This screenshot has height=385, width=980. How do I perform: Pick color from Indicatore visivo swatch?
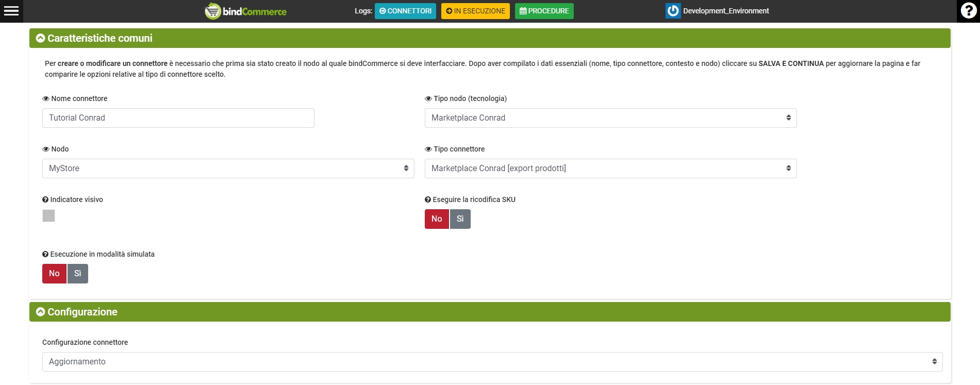(49, 216)
